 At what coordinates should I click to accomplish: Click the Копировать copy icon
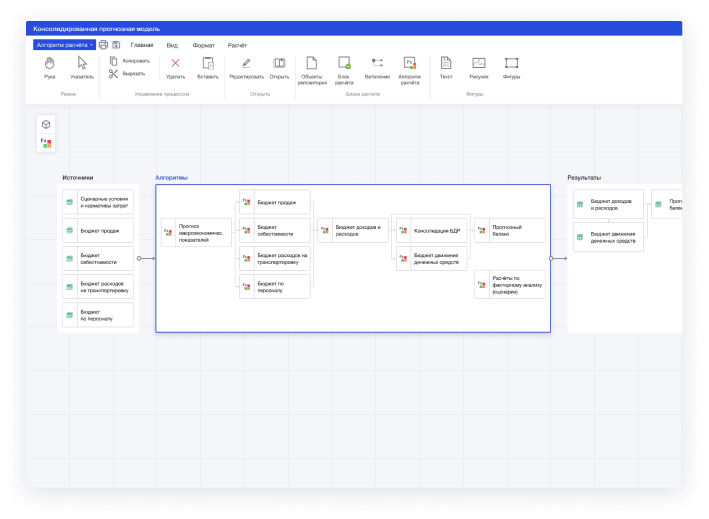[113, 61]
